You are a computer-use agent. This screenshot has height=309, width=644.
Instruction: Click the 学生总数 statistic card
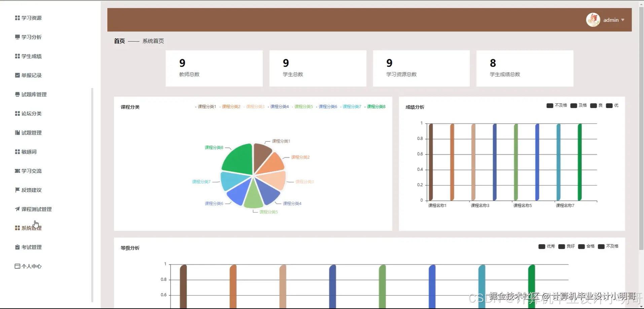pos(318,68)
